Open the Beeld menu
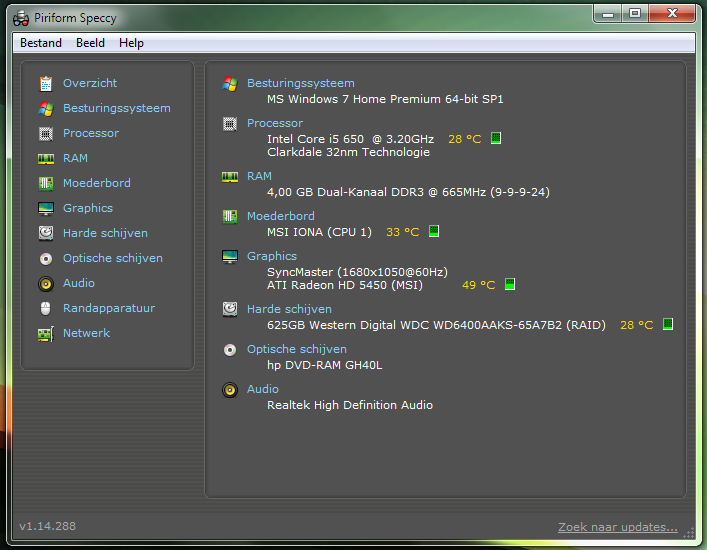The height and width of the screenshot is (550, 707). (90, 43)
